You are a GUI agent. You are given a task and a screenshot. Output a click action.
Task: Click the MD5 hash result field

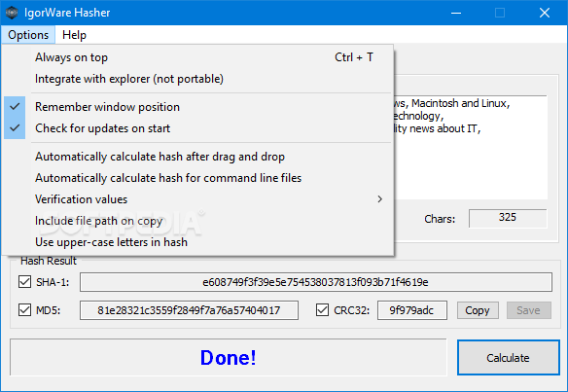point(189,310)
